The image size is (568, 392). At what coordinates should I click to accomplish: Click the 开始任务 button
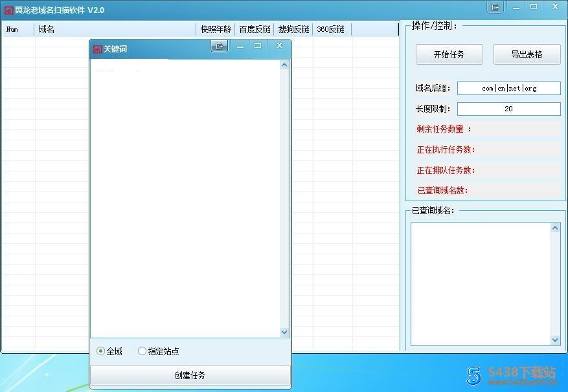point(449,54)
